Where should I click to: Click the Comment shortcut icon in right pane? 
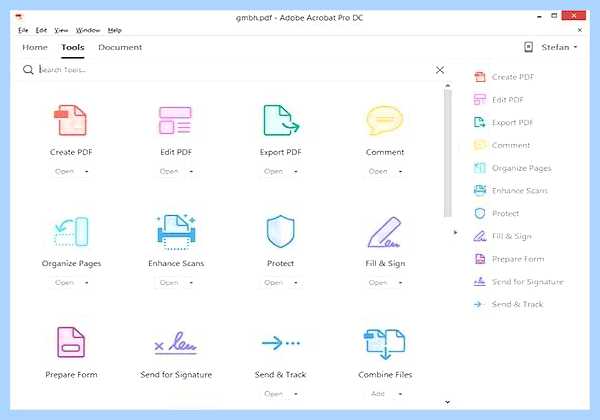(480, 145)
